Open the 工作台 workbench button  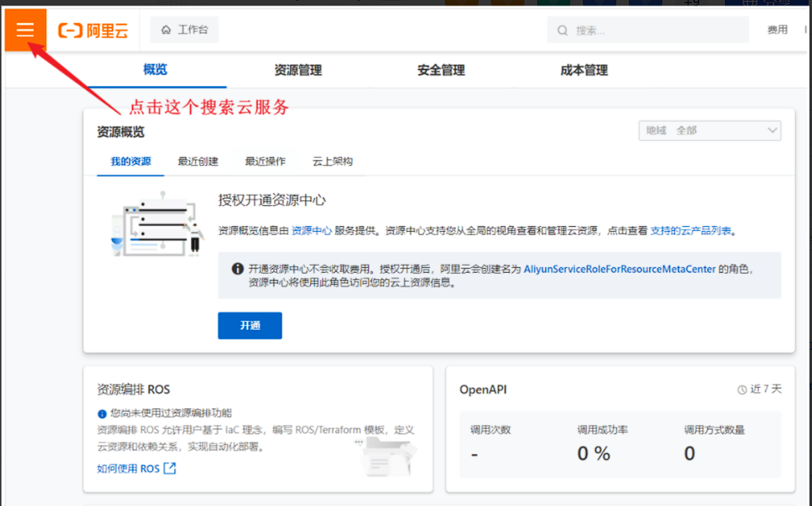pos(185,30)
